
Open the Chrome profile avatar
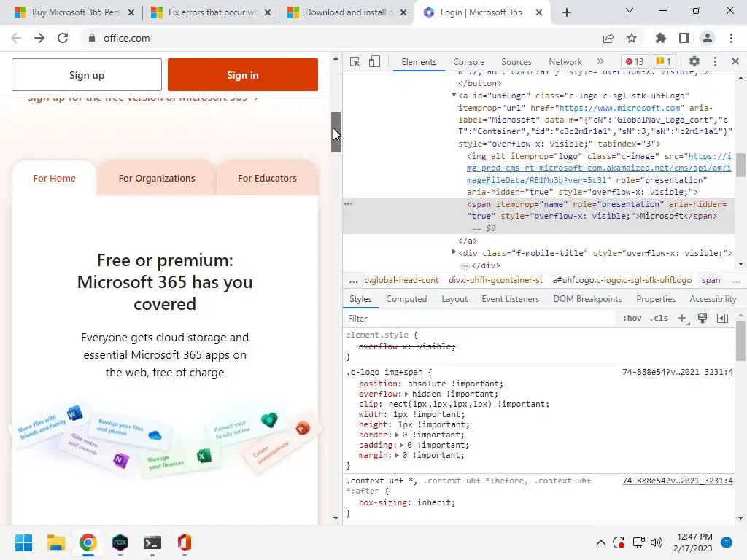pos(708,38)
